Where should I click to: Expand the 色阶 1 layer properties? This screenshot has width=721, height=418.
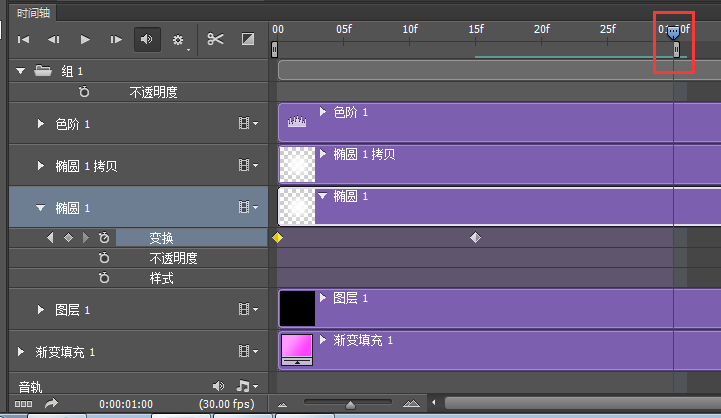[41, 124]
